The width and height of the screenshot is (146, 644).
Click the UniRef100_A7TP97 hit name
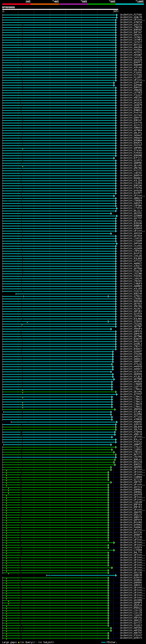[x=131, y=394]
